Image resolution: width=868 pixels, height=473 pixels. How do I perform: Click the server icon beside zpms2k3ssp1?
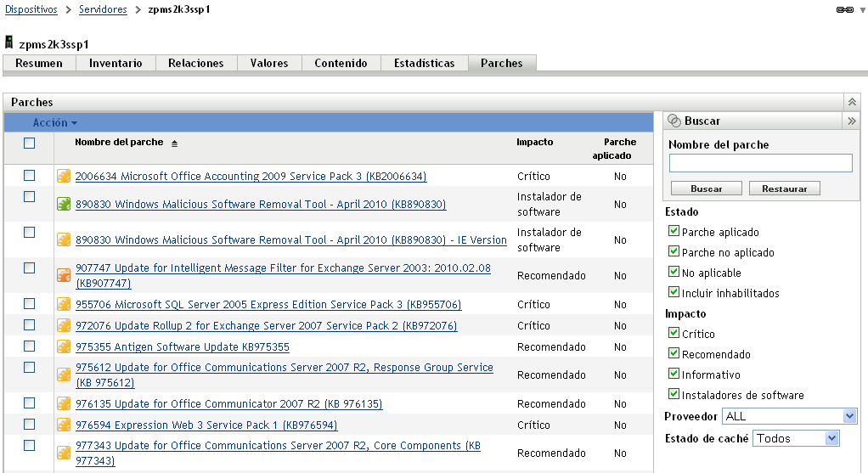(x=8, y=42)
